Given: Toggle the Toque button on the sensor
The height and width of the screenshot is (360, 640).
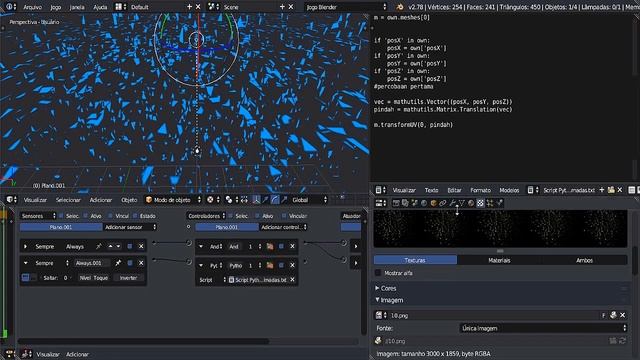Looking at the screenshot, I should [x=100, y=278].
